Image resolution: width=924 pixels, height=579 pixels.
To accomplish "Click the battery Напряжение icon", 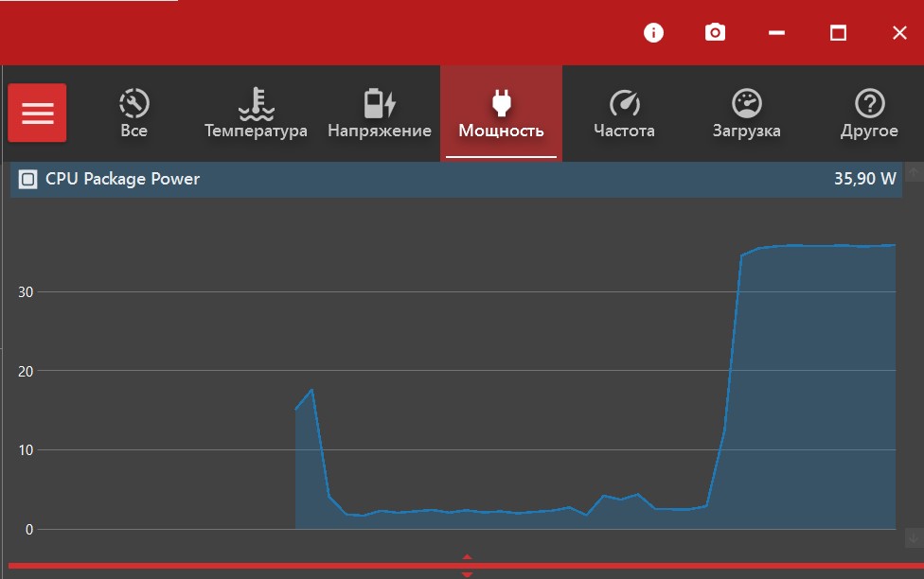I will click(x=379, y=103).
